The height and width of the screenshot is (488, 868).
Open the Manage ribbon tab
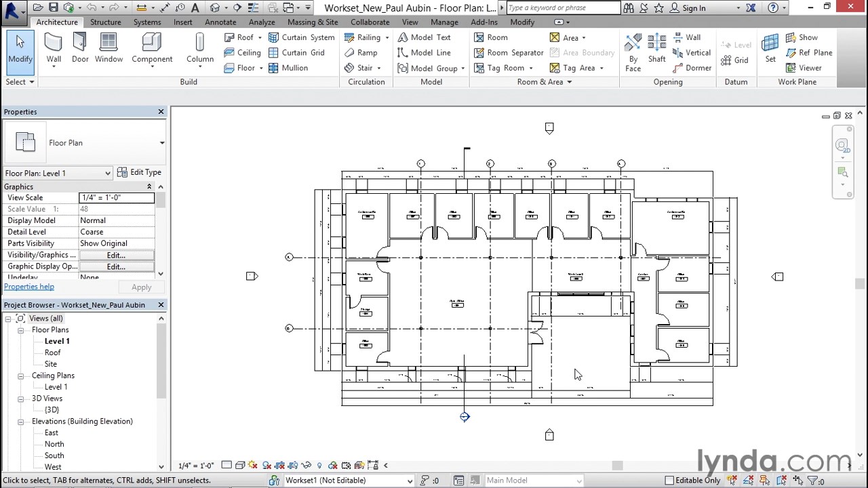click(x=445, y=22)
